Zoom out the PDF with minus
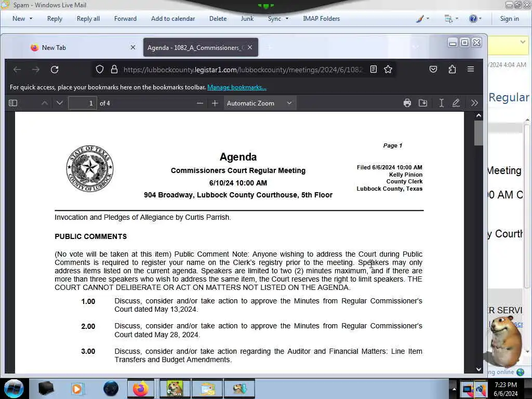The width and height of the screenshot is (532, 399). [200, 103]
